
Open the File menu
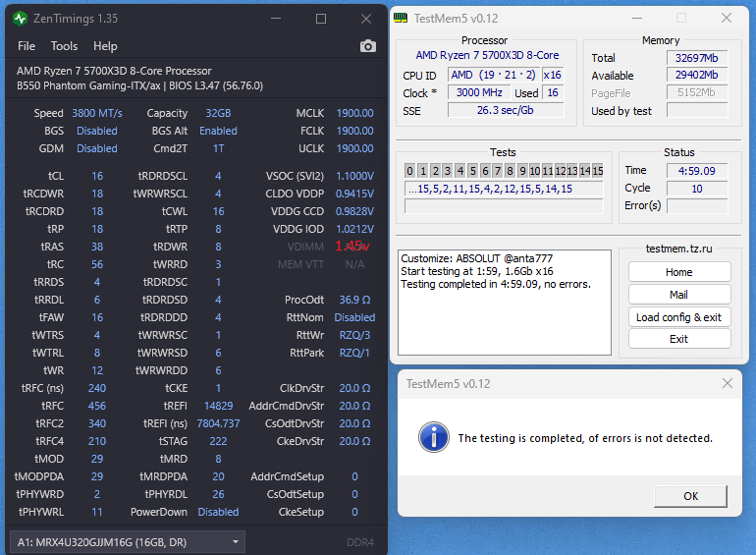[x=27, y=46]
